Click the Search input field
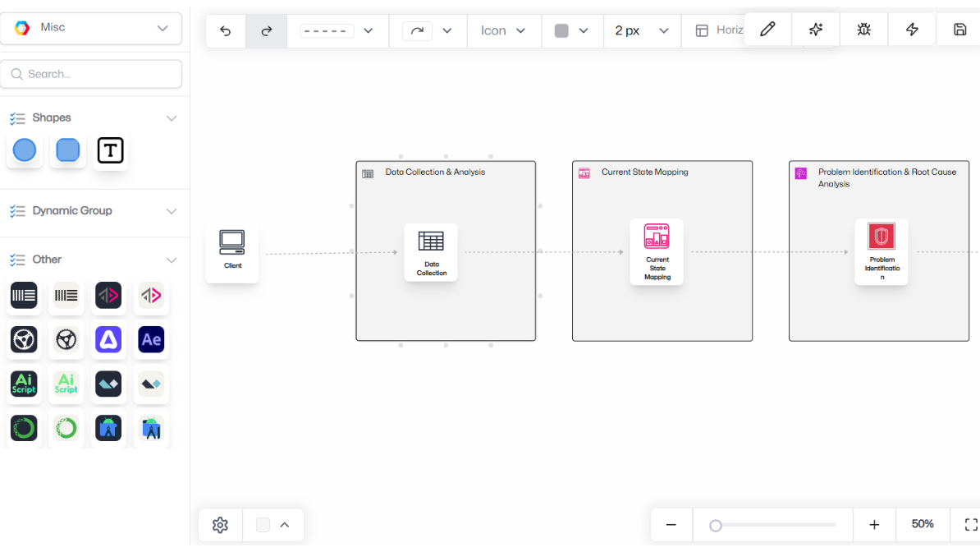 pyautogui.click(x=91, y=74)
